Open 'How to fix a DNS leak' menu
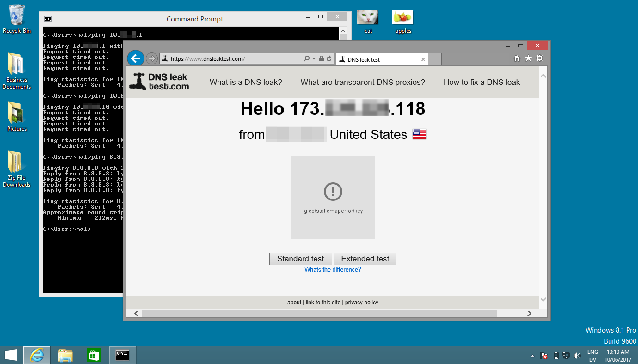Viewport: 638px width, 364px height. [482, 82]
